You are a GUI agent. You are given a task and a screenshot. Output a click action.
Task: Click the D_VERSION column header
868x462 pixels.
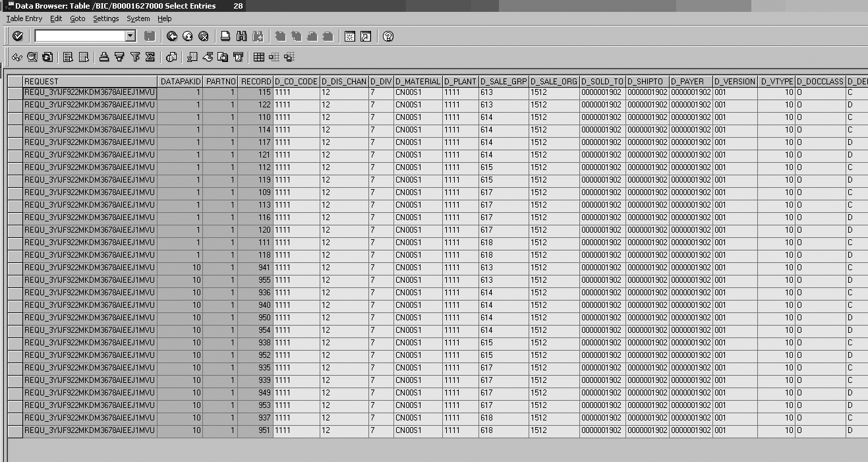735,82
